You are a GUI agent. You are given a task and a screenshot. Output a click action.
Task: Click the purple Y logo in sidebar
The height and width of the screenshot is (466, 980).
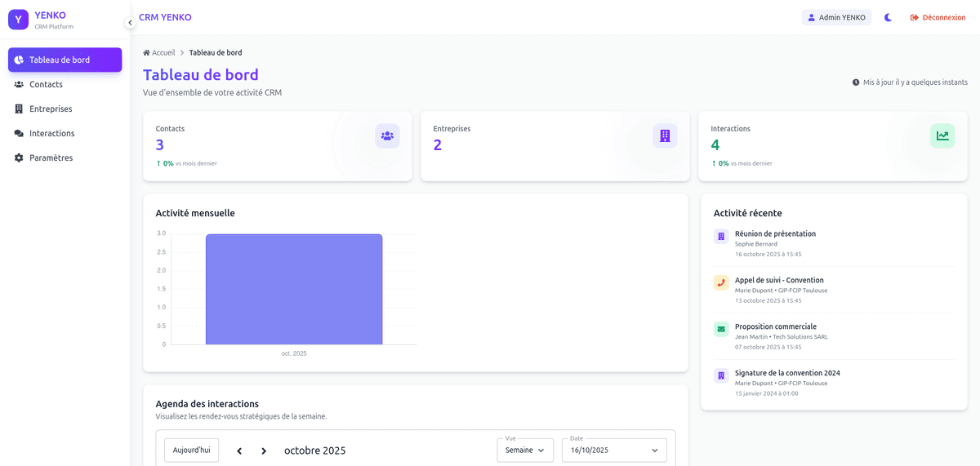(18, 20)
